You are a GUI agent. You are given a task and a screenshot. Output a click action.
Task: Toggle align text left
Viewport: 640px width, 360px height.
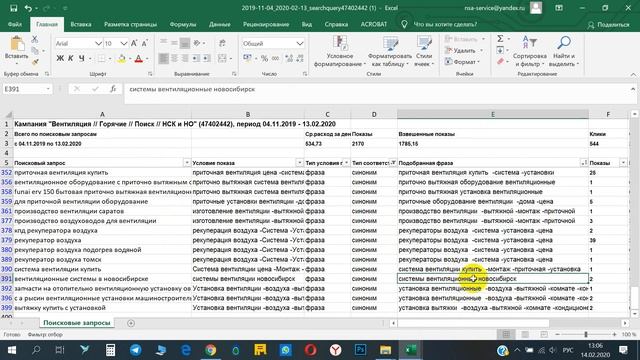point(164,59)
